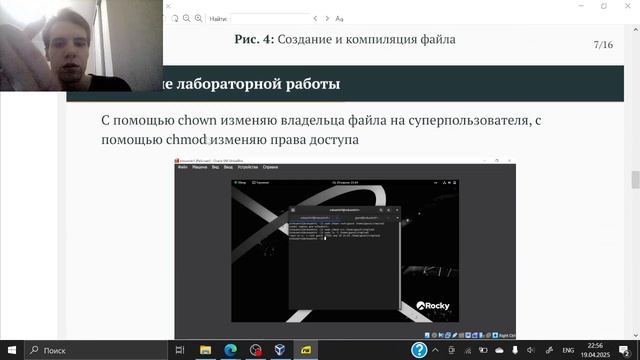
Task: Toggle match case 'Aa' option
Action: tap(339, 18)
